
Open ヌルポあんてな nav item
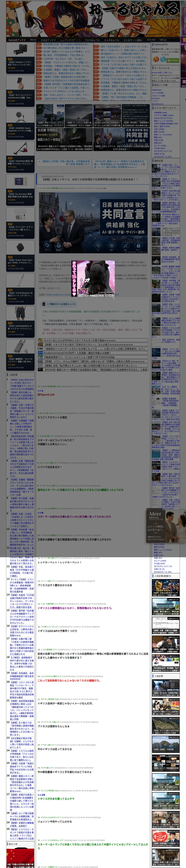coord(111,40)
